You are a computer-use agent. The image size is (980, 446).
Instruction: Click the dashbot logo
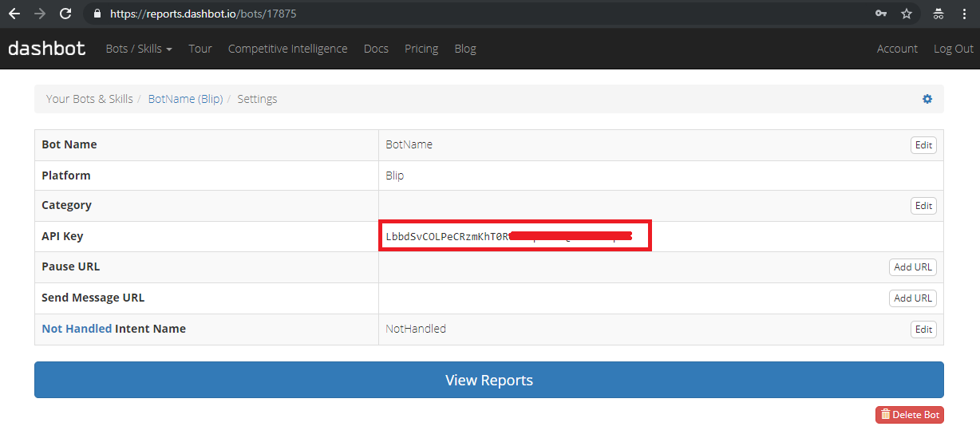coord(46,49)
